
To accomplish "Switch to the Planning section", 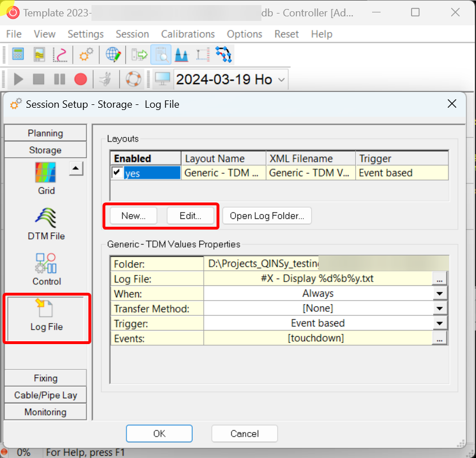I will point(46,133).
